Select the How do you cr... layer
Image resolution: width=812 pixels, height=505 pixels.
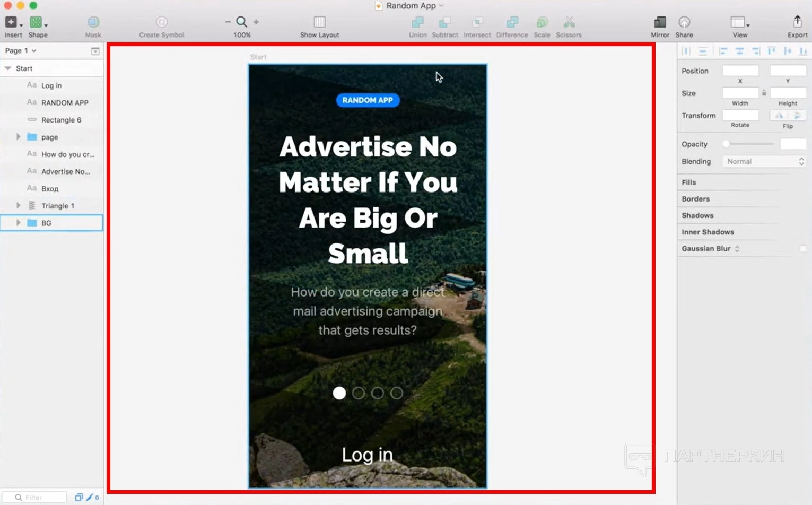pos(51,154)
